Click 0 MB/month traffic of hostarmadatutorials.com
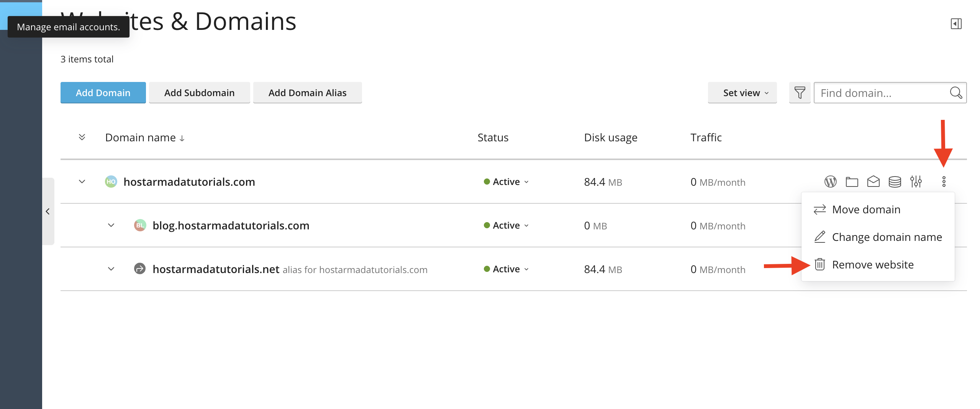980x409 pixels. coord(718,182)
